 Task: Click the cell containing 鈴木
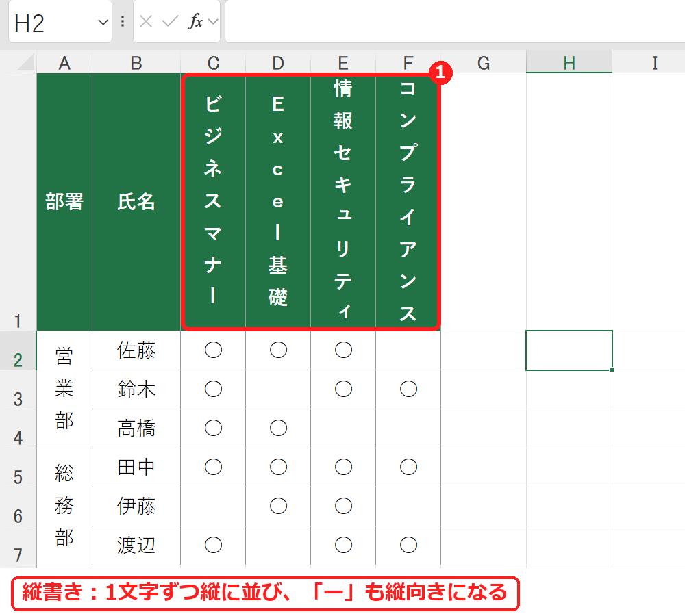coord(136,389)
